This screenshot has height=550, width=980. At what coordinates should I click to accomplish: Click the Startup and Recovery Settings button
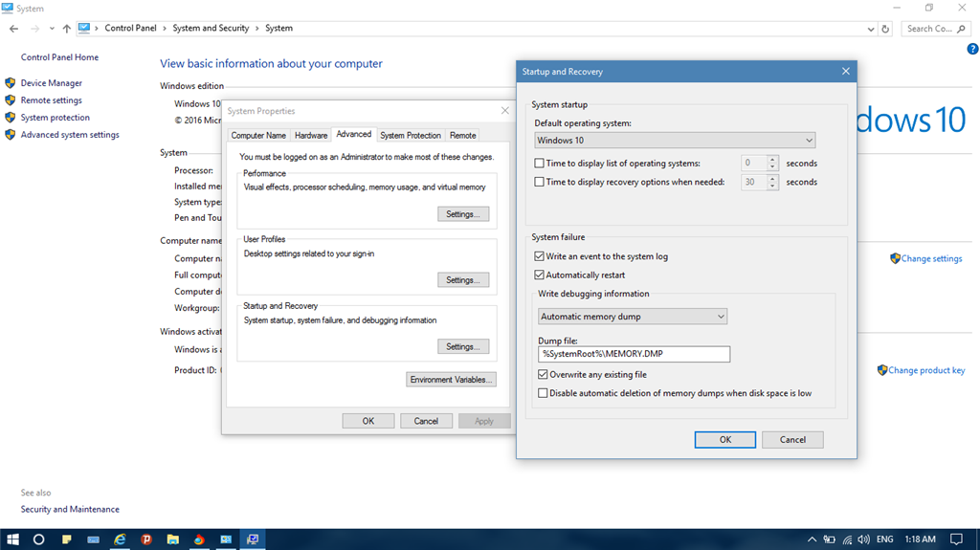(463, 346)
